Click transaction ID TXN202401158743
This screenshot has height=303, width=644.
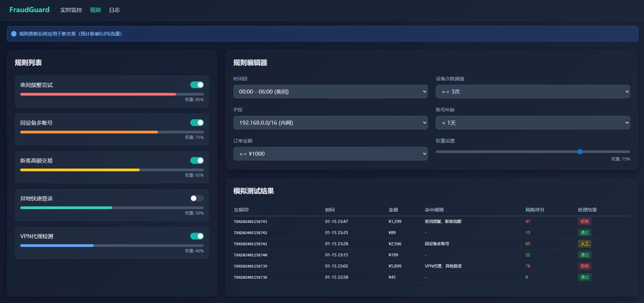(250, 222)
